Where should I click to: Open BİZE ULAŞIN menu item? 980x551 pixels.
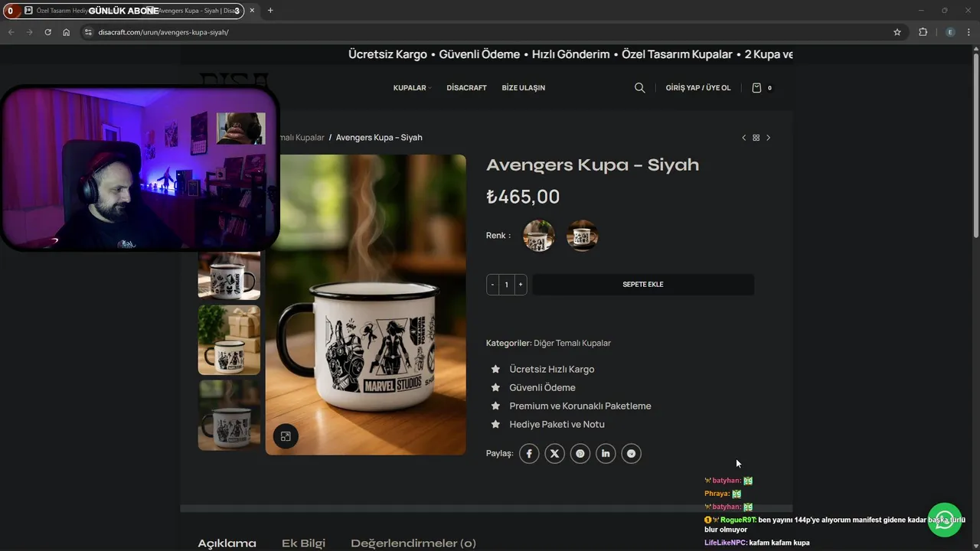click(x=524, y=88)
